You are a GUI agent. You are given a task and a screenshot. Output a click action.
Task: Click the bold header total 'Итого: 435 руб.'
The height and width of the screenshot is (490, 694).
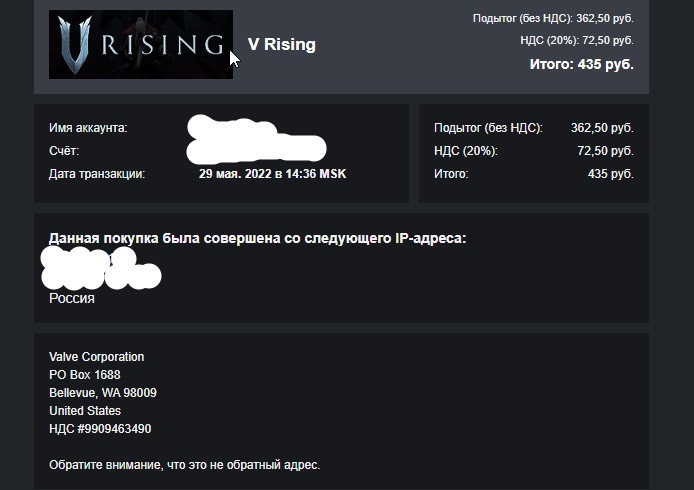pos(581,64)
